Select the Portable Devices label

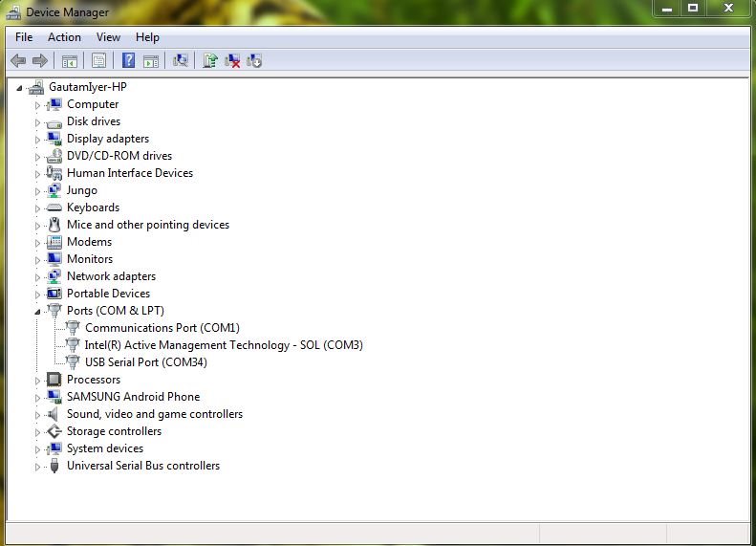point(109,294)
